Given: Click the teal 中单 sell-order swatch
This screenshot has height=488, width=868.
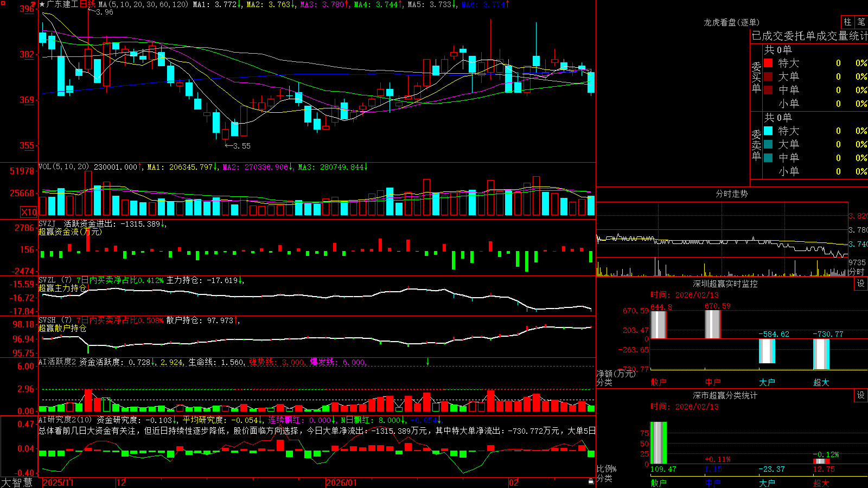Looking at the screenshot, I should 768,158.
